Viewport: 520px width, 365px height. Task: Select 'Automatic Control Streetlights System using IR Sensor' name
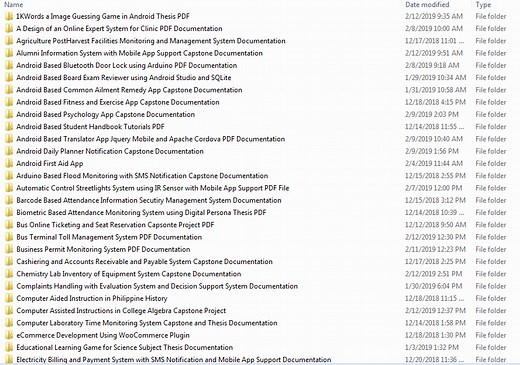pyautogui.click(x=153, y=188)
